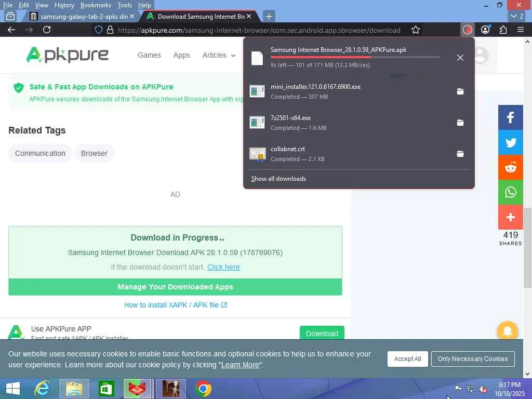Expand the list all tabs dropdown
The image size is (532, 399).
click(x=517, y=16)
